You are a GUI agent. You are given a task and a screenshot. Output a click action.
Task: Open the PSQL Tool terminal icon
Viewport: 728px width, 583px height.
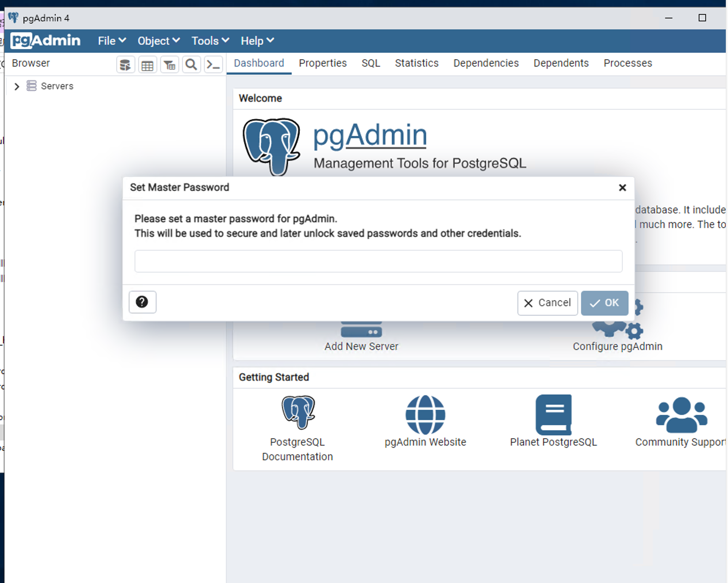tap(213, 65)
